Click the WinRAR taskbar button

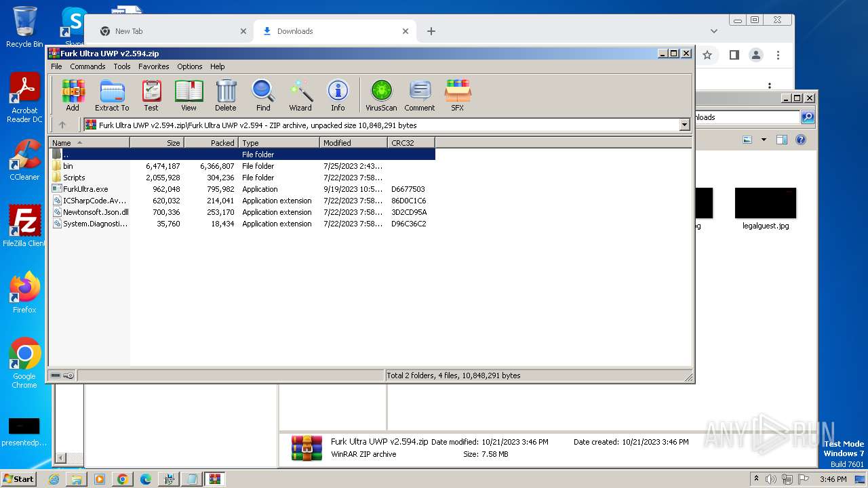click(215, 479)
